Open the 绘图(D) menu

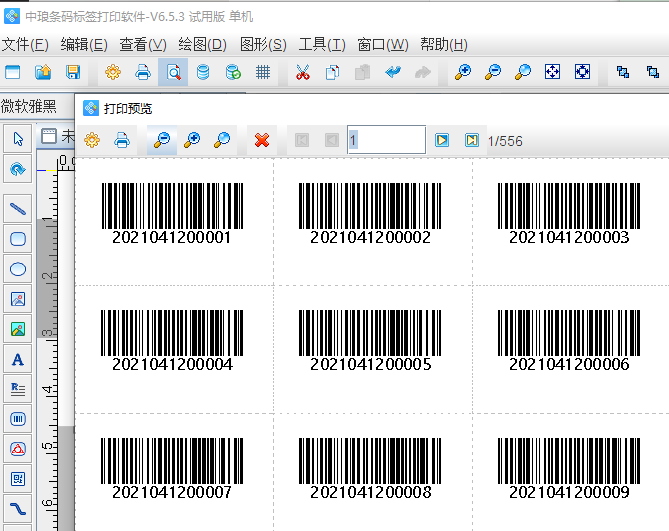[202, 44]
